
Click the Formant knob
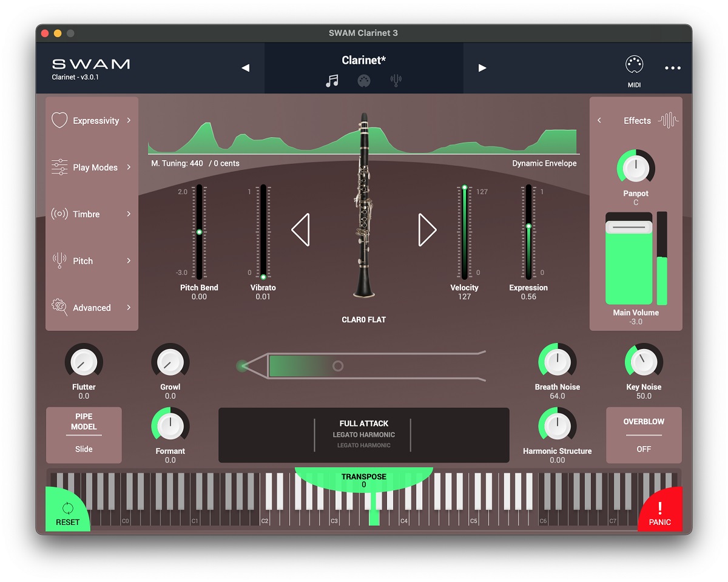pos(170,426)
